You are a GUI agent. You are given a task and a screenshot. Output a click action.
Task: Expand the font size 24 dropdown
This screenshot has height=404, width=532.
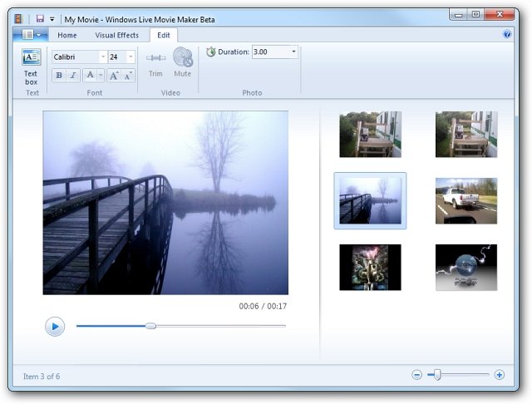(x=131, y=57)
